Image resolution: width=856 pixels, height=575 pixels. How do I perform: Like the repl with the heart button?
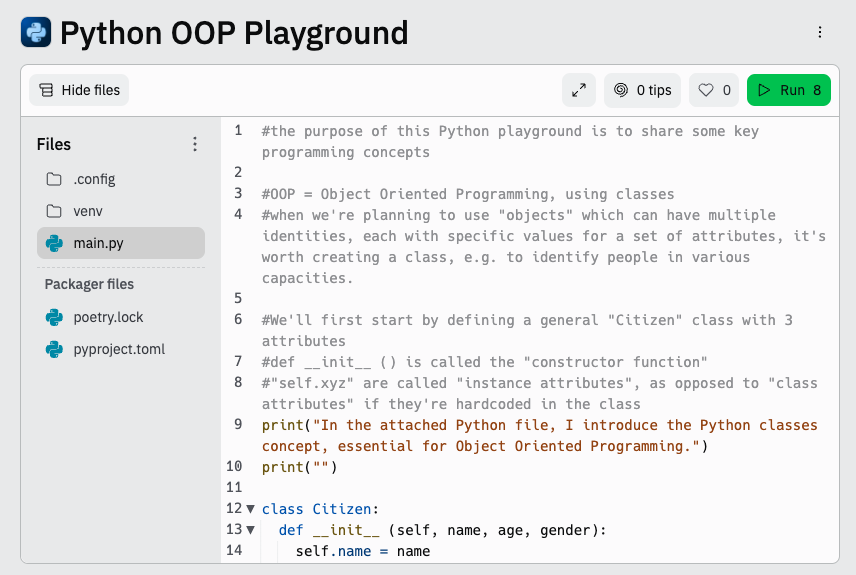[714, 90]
